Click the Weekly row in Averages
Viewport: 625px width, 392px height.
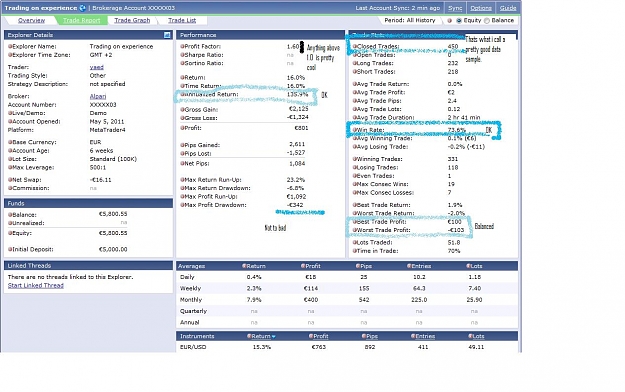pos(347,288)
